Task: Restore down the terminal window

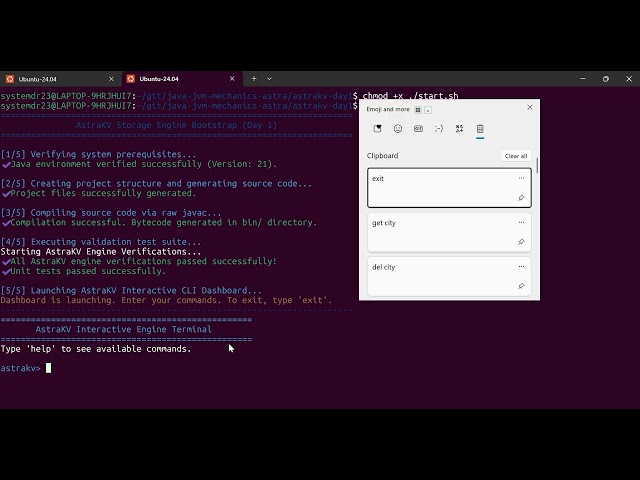Action: tap(606, 79)
